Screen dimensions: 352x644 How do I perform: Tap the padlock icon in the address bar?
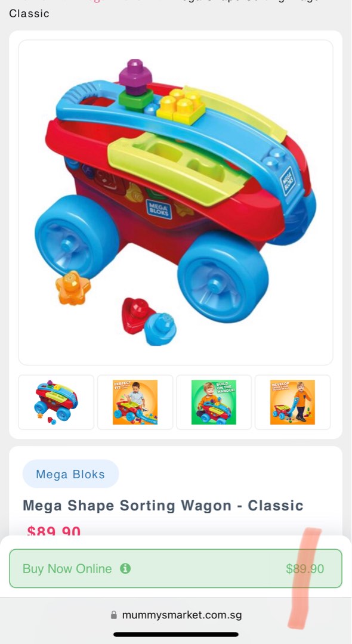(x=114, y=615)
